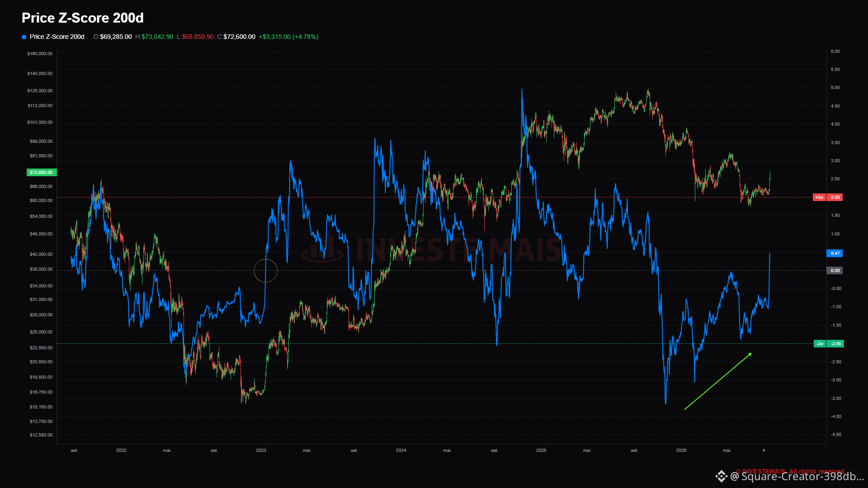Click the $16,750.00 price axis label

pos(41,392)
